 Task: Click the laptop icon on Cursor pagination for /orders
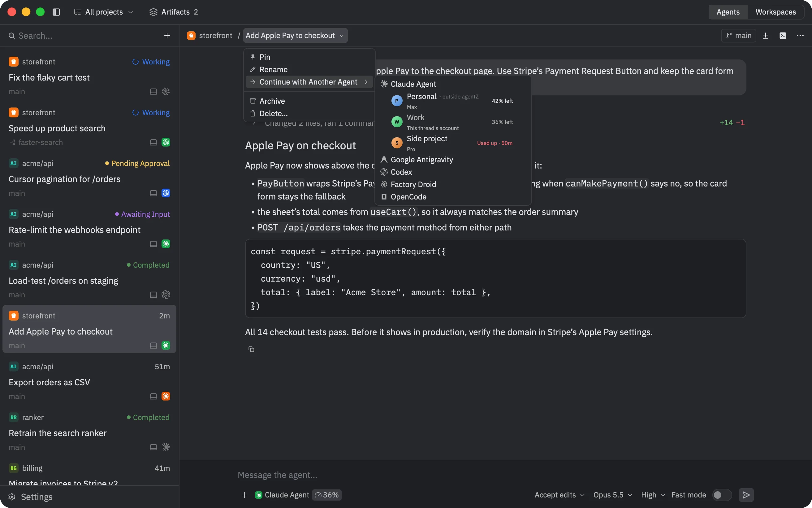[153, 193]
